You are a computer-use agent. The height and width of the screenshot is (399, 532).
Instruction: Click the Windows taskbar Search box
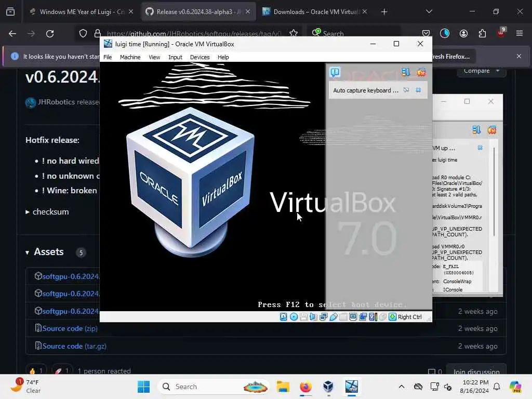coord(214,387)
